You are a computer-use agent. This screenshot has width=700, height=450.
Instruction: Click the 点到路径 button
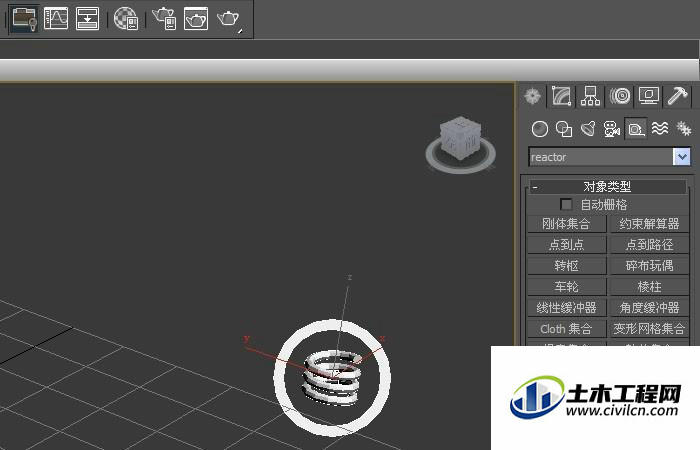649,245
